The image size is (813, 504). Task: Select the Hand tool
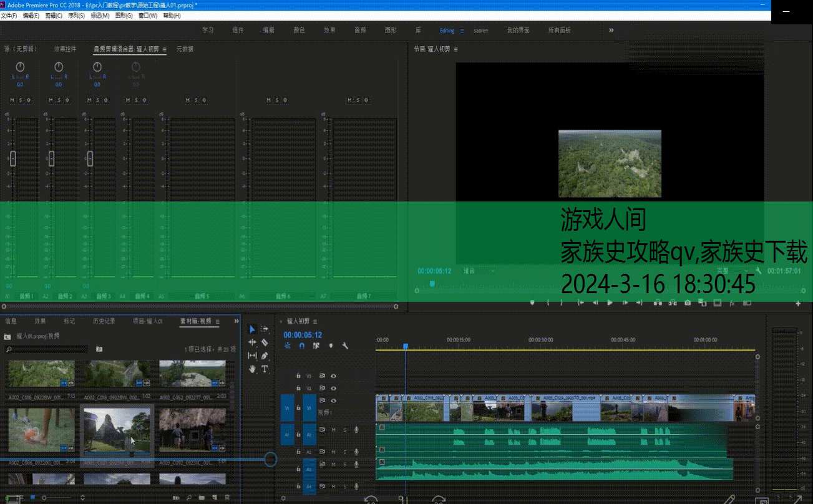tap(252, 369)
